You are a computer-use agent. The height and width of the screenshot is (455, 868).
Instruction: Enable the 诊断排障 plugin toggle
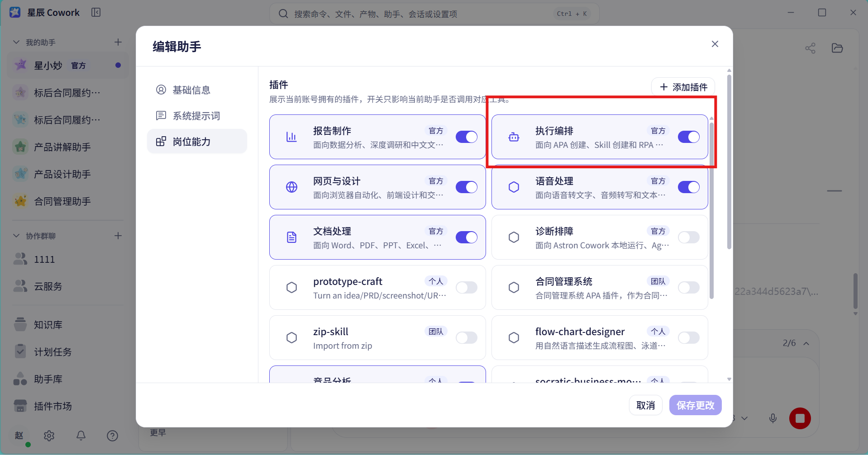pos(689,237)
